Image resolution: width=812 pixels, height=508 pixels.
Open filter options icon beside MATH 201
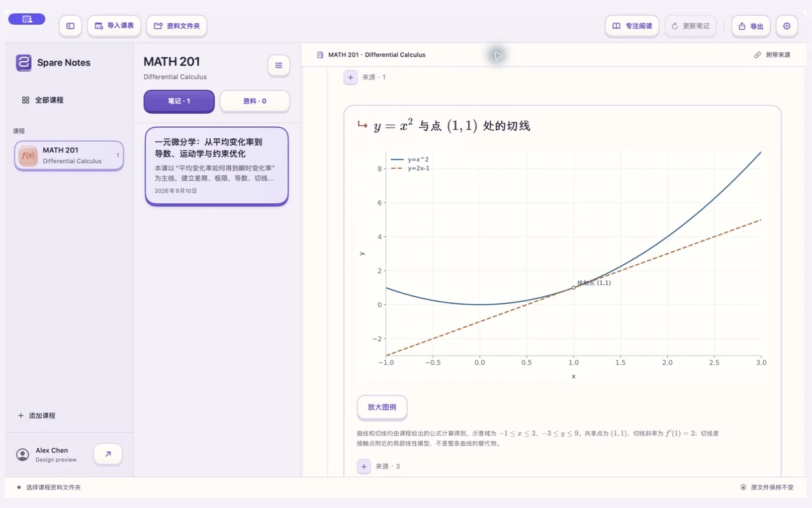coord(278,65)
